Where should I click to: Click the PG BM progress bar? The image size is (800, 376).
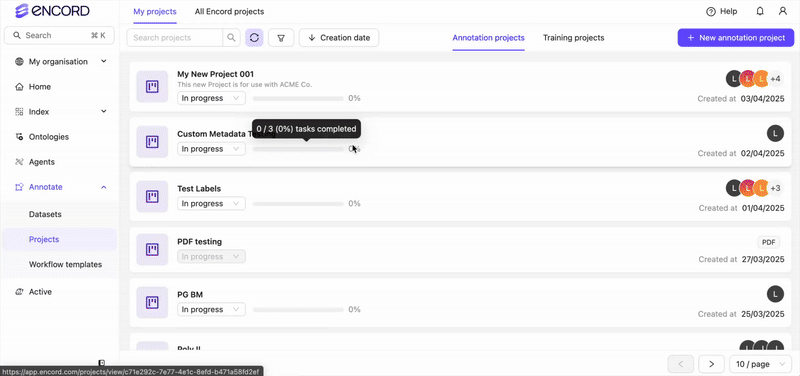click(x=298, y=310)
